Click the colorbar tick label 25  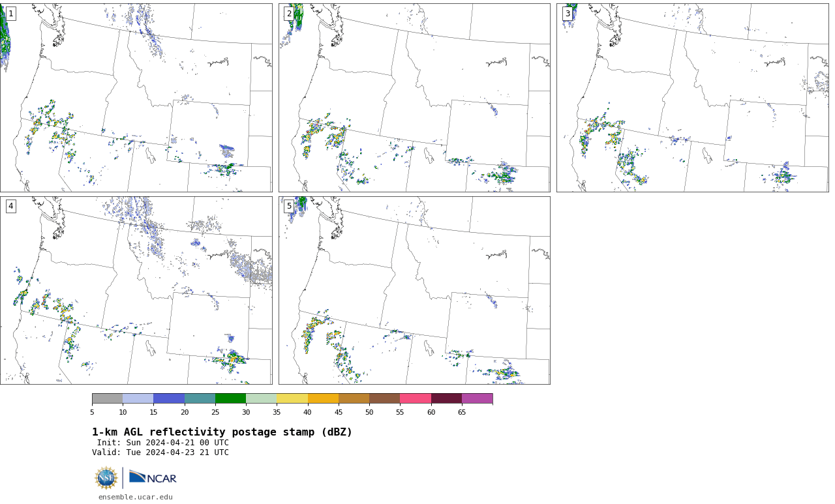pos(215,412)
